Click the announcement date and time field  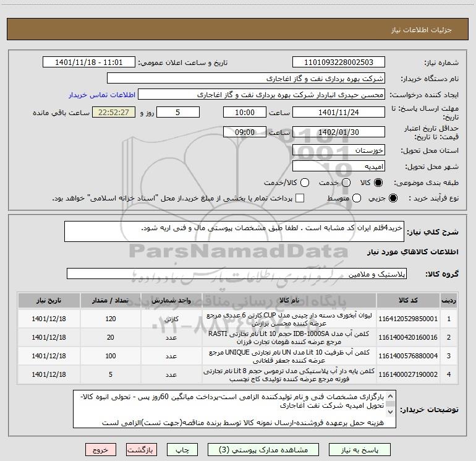point(88,62)
